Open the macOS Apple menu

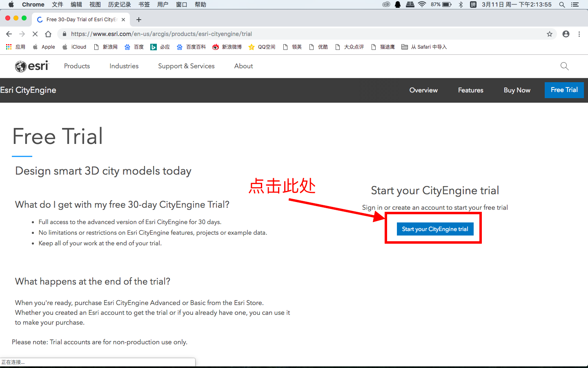pos(11,4)
